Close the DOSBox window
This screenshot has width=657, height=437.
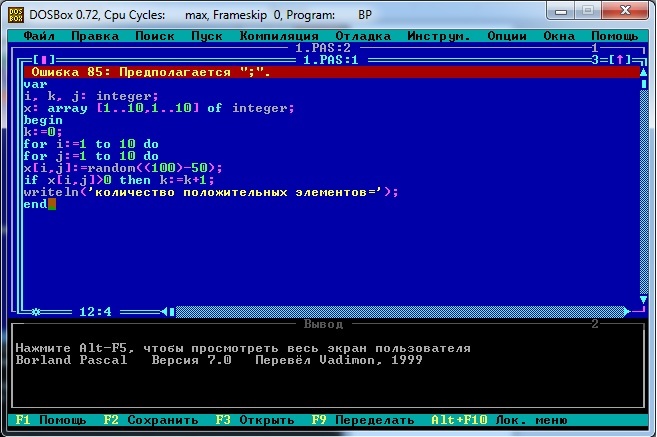625,10
